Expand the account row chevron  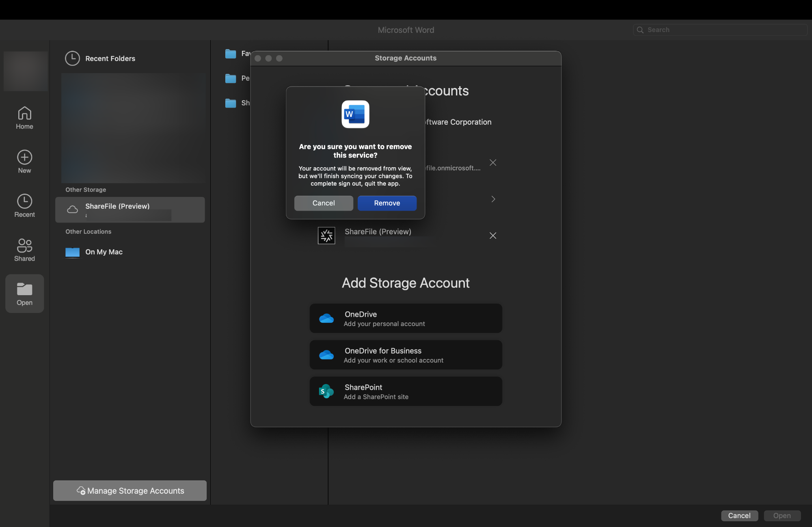pyautogui.click(x=493, y=199)
